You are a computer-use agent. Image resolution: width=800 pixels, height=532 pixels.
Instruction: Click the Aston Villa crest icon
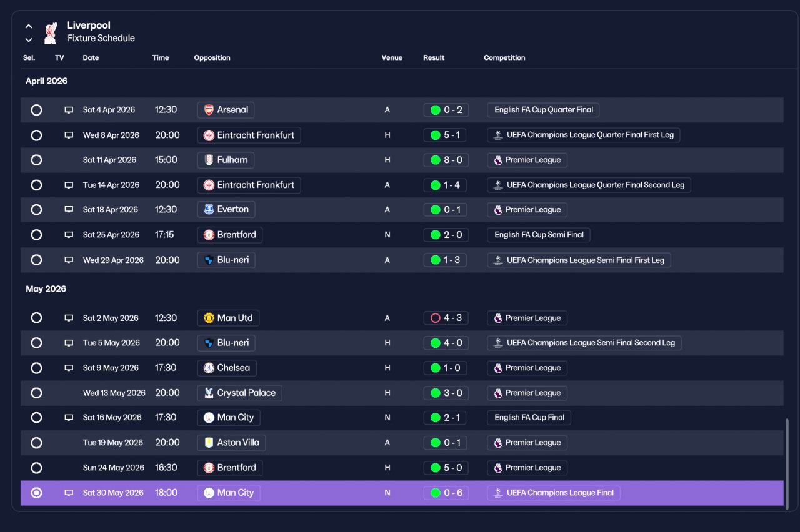coord(209,443)
